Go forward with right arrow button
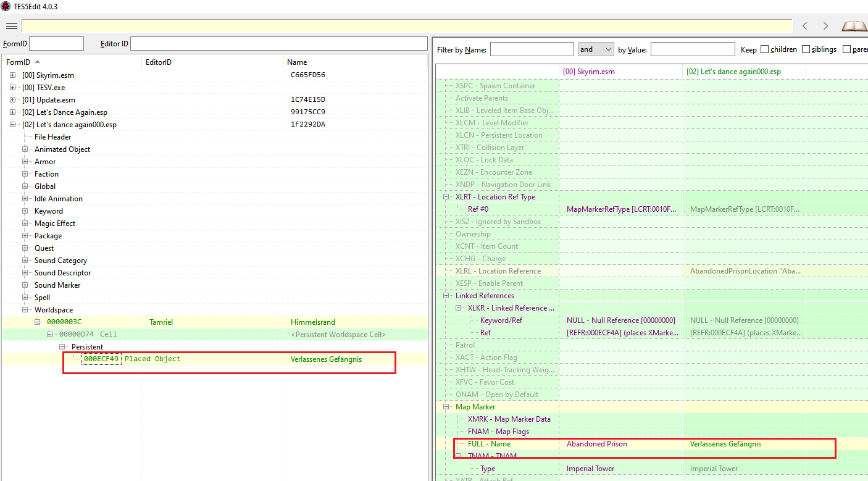 click(825, 26)
